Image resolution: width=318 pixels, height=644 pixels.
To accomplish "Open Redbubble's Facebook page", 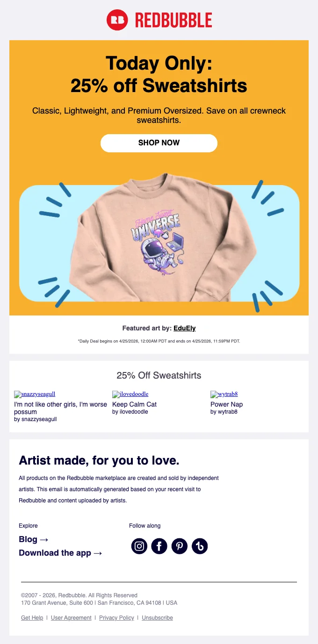I will pyautogui.click(x=159, y=546).
